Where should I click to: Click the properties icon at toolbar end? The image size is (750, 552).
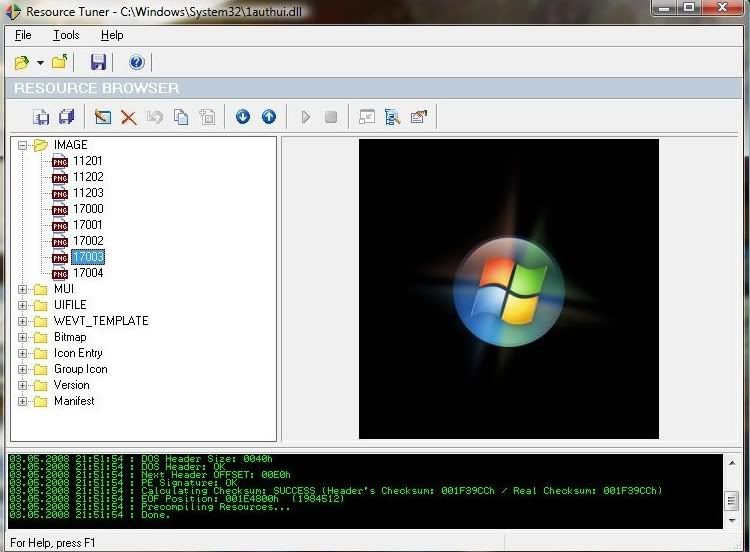pyautogui.click(x=419, y=117)
